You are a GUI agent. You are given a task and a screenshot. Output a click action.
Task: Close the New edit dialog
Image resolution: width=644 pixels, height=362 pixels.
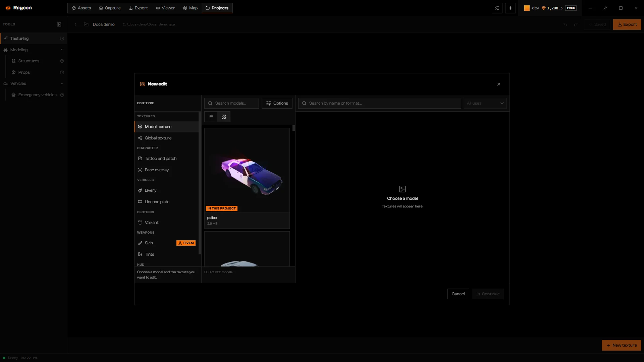click(x=499, y=84)
